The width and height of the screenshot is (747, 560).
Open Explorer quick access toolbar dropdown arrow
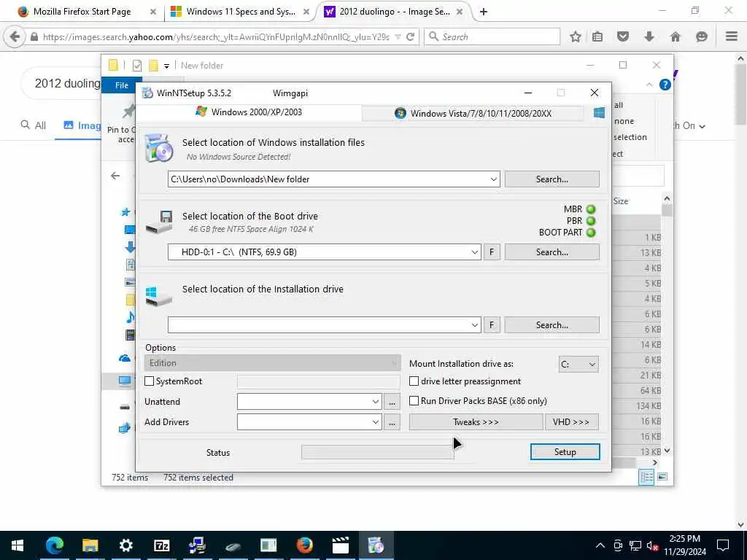click(x=166, y=66)
